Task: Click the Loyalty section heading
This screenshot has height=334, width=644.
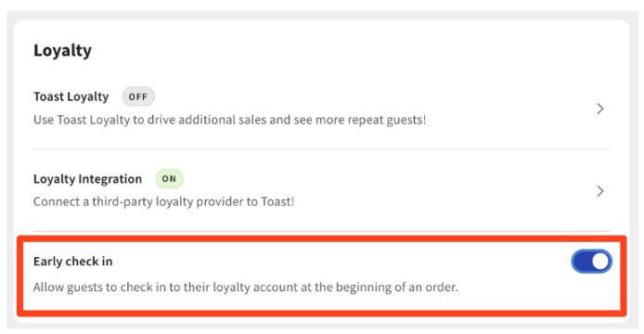Action: coord(62,51)
